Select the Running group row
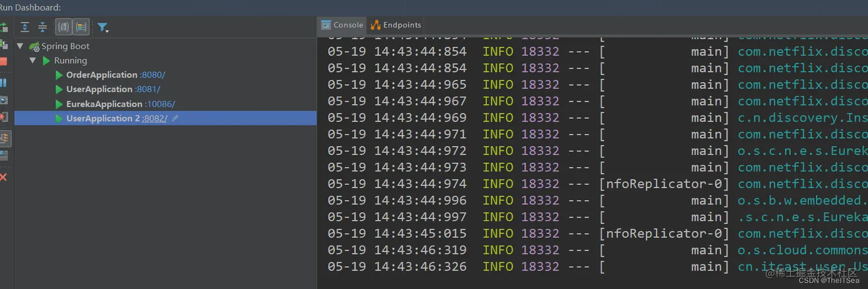This screenshot has height=289, width=868. [x=165, y=60]
